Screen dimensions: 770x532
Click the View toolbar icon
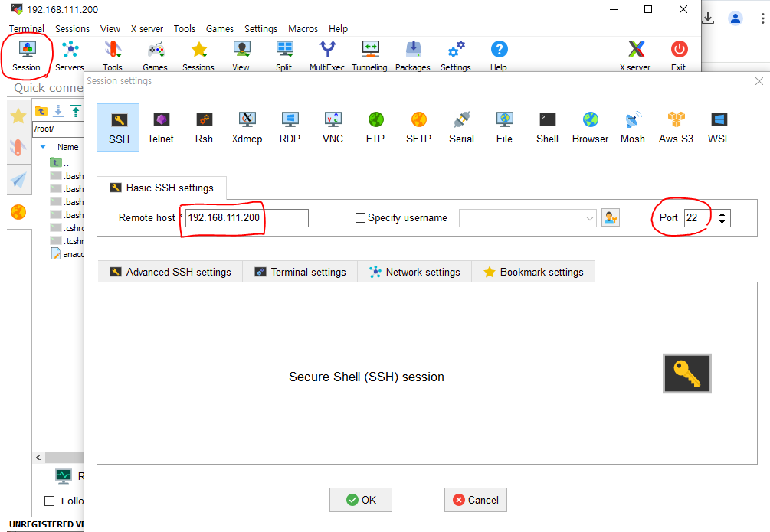tap(241, 55)
